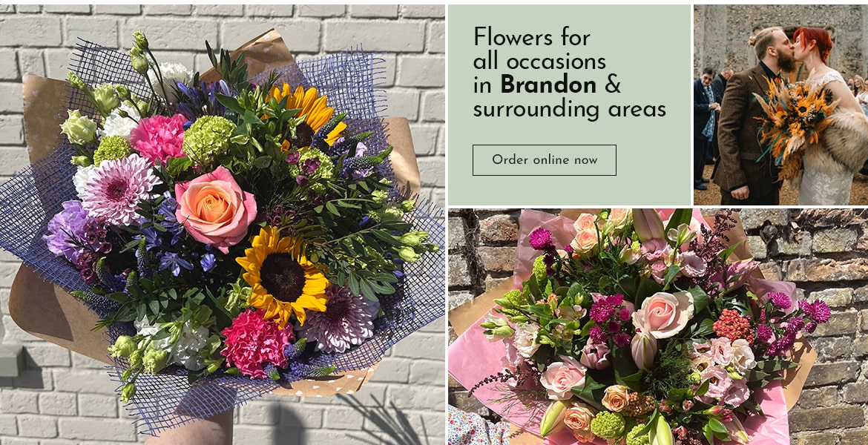Open the pink-wrapped rose bouquet photo
The image size is (868, 445).
(658, 327)
